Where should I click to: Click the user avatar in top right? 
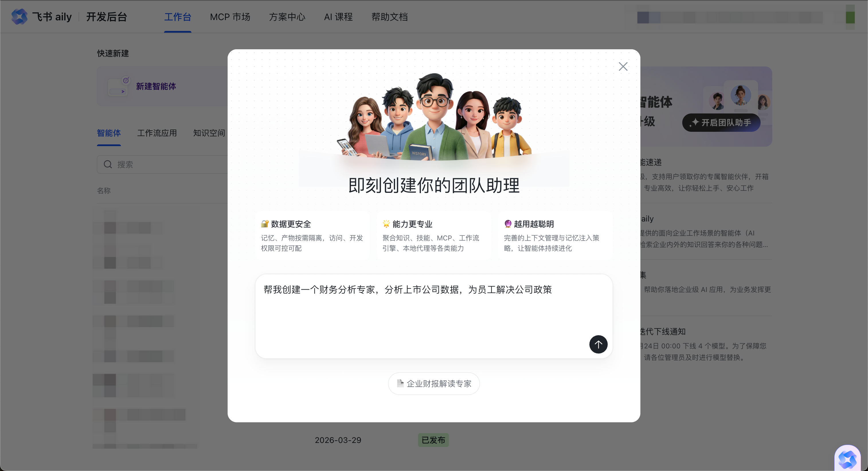pos(850,17)
